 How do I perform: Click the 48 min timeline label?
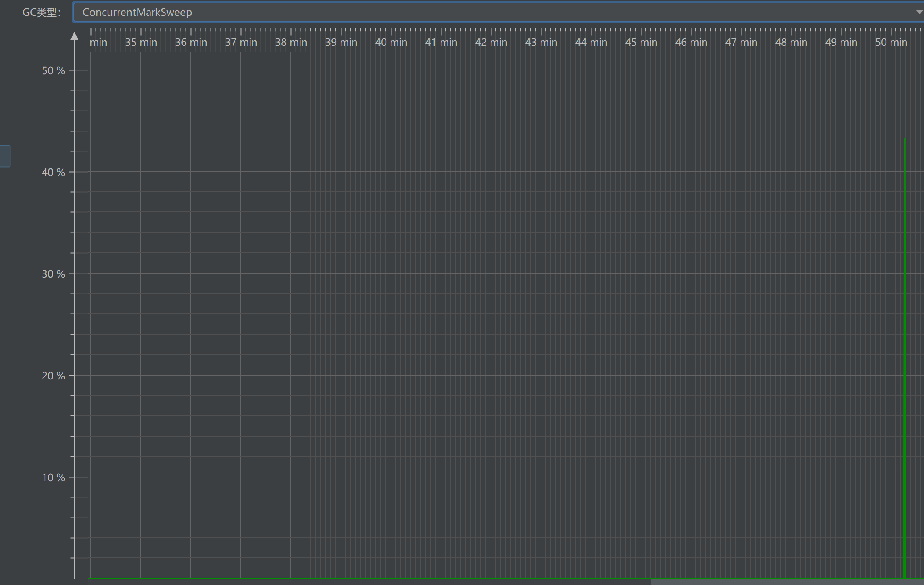pos(791,42)
